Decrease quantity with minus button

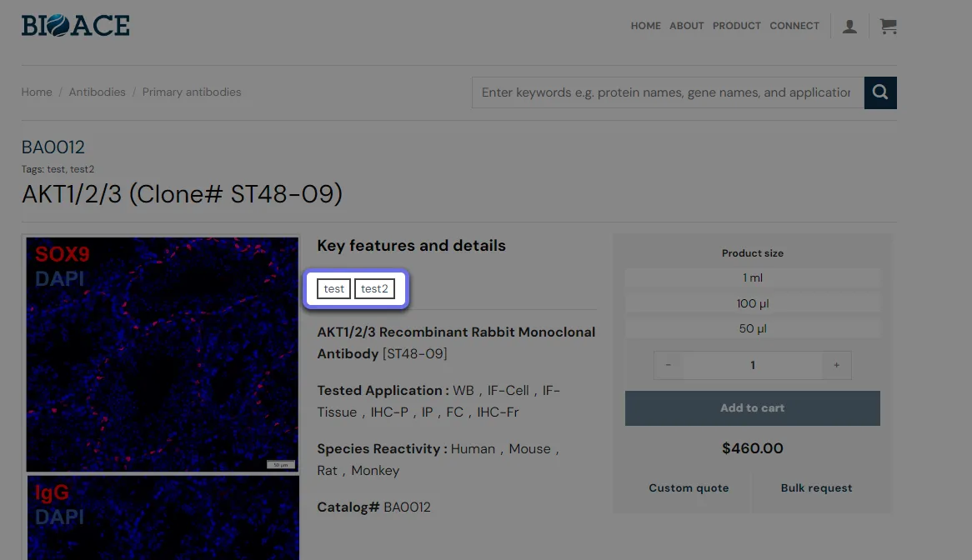pos(669,366)
